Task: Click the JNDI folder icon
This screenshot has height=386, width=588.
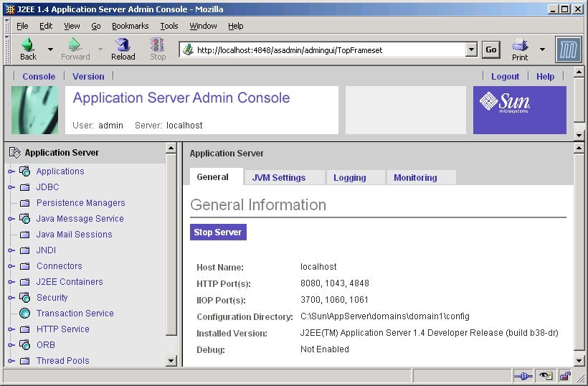Action: click(25, 250)
